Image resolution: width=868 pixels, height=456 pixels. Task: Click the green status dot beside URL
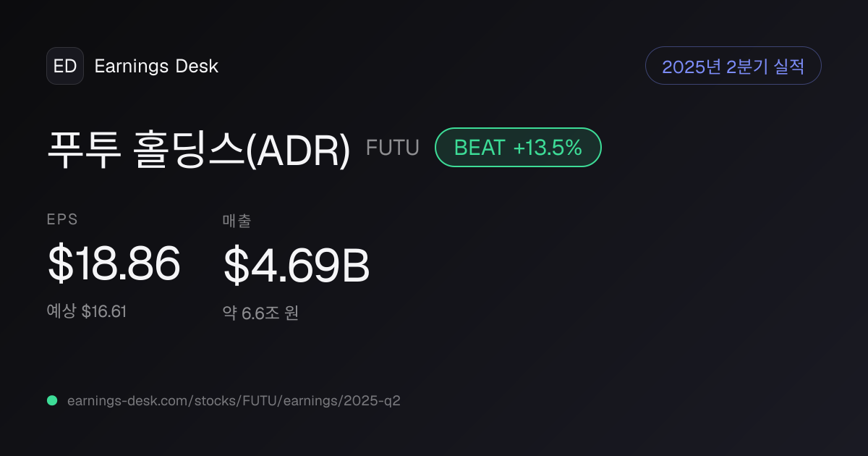[x=52, y=400]
